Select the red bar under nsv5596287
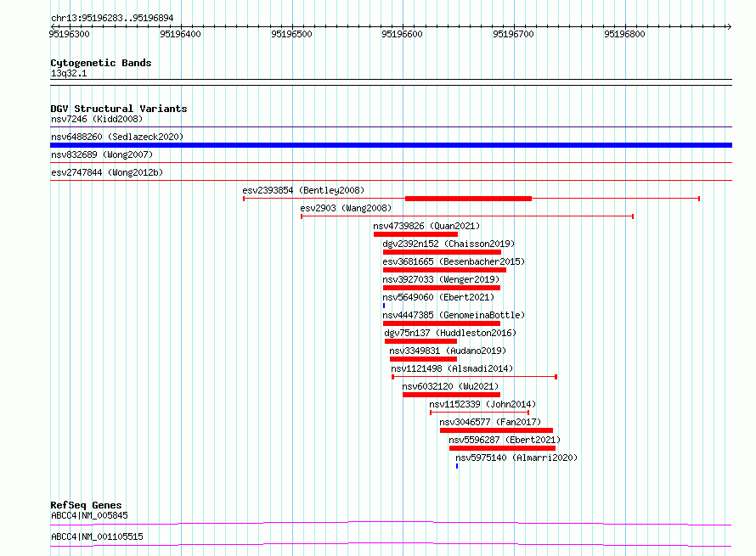Image resolution: width=756 pixels, height=556 pixels. click(502, 448)
